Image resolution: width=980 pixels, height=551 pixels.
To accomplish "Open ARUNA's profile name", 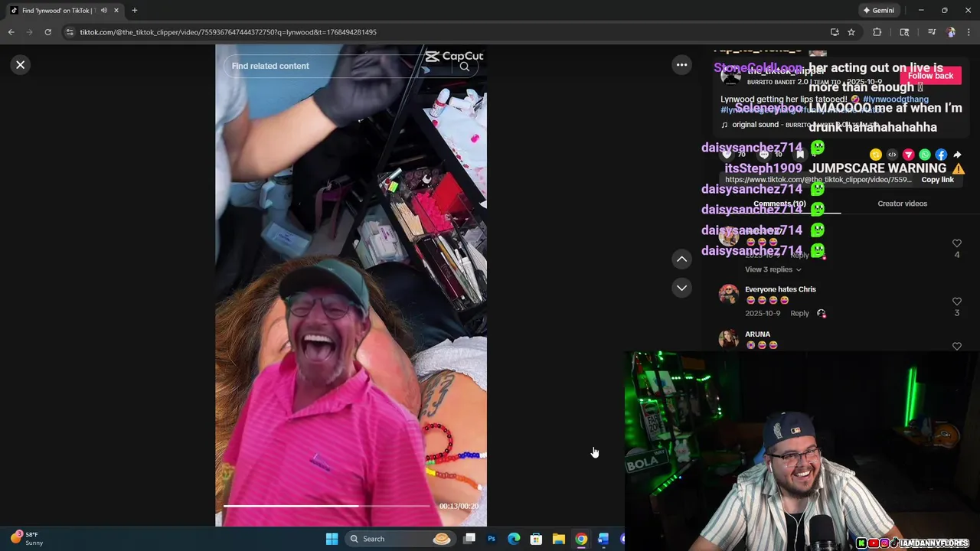I will coord(757,334).
